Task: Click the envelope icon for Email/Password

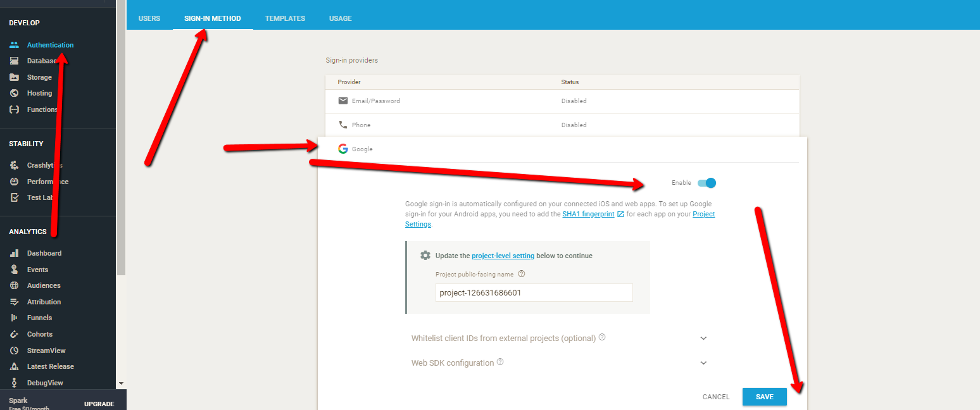Action: (343, 101)
